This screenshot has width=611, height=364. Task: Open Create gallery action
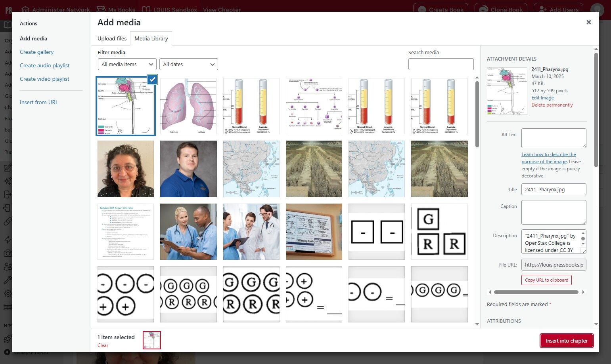(36, 52)
